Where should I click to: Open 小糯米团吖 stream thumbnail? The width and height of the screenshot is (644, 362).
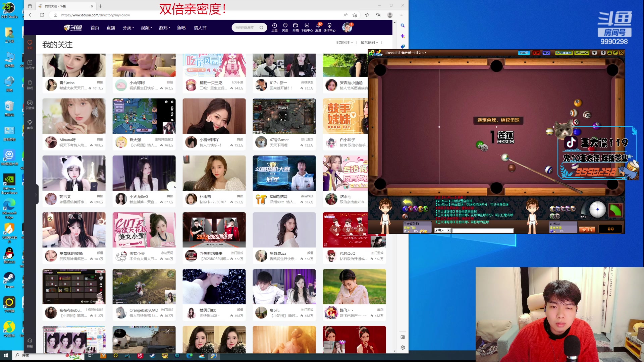214,116
